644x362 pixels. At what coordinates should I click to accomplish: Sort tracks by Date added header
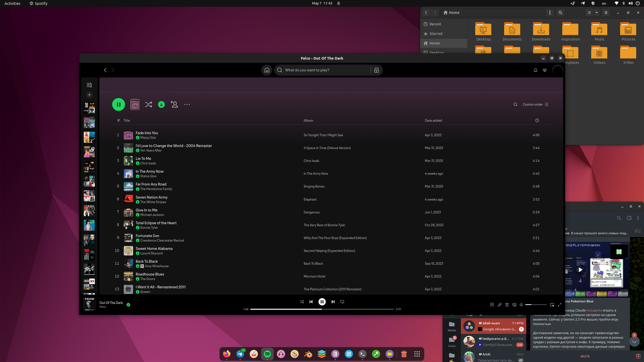(x=433, y=120)
